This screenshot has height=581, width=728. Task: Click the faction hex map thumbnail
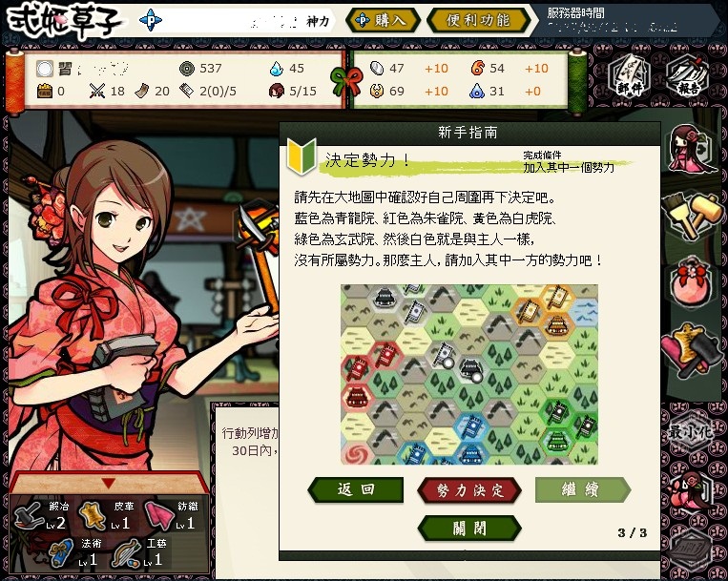click(468, 374)
